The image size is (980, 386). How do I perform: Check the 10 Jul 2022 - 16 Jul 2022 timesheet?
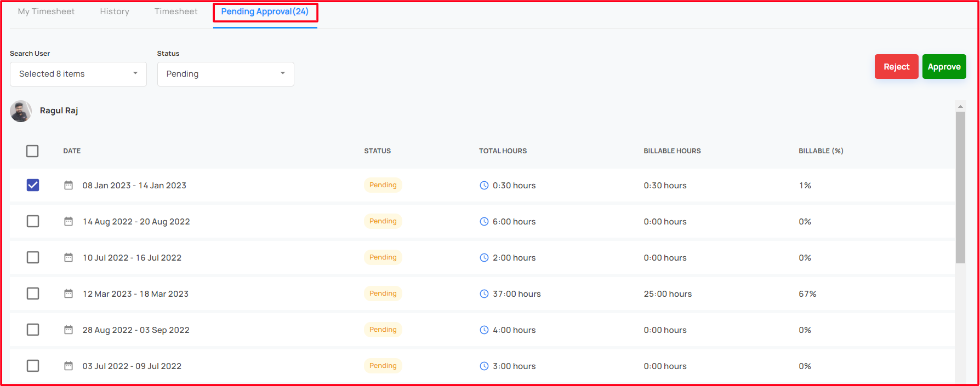coord(33,257)
